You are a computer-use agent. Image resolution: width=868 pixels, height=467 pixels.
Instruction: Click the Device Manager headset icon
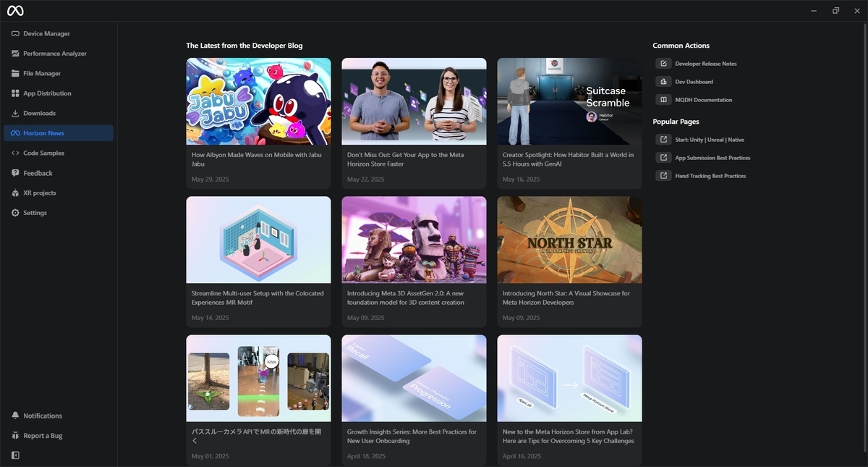15,34
